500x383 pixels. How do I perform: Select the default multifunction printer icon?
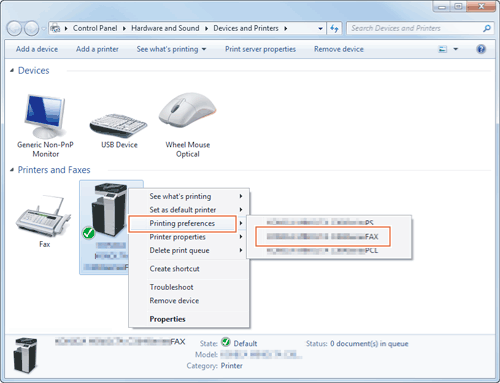[x=109, y=210]
